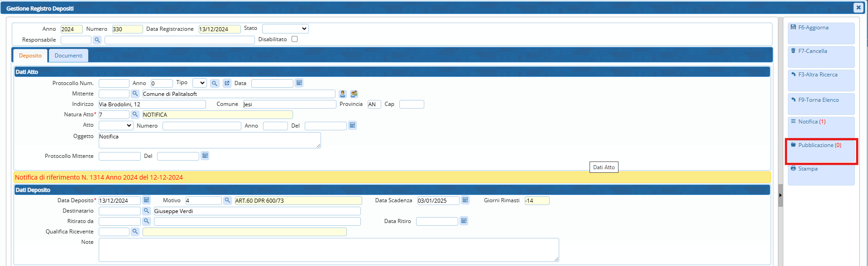This screenshot has height=266, width=868.
Task: Open the Tipo dropdown in Dati Atto
Action: click(199, 83)
